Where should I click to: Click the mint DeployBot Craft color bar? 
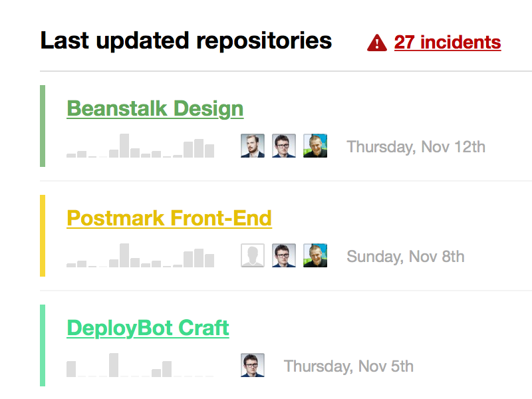tap(43, 345)
